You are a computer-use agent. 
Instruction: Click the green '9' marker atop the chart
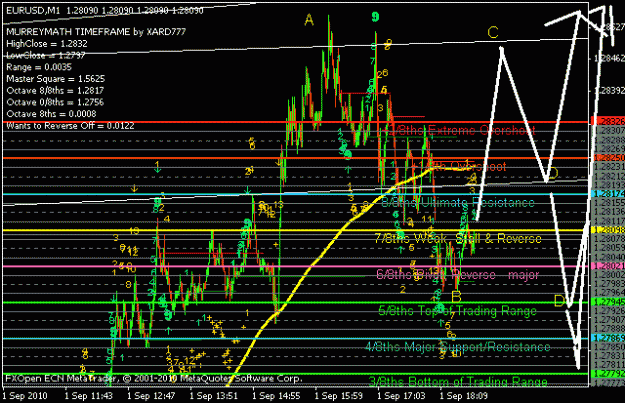pyautogui.click(x=375, y=17)
